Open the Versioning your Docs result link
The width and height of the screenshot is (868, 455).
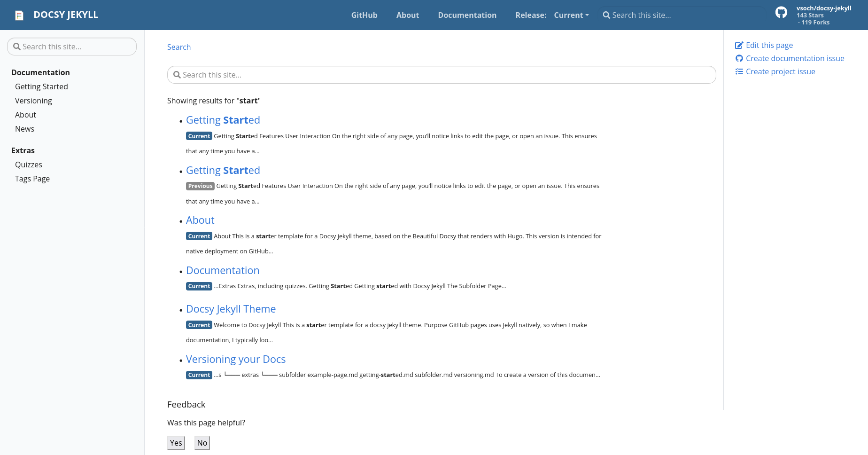click(236, 359)
